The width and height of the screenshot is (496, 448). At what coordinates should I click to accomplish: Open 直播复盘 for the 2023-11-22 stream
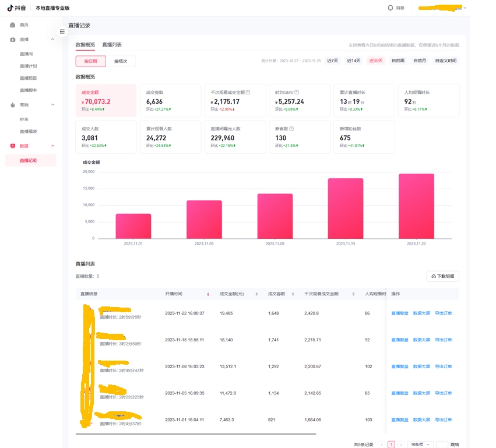point(399,313)
